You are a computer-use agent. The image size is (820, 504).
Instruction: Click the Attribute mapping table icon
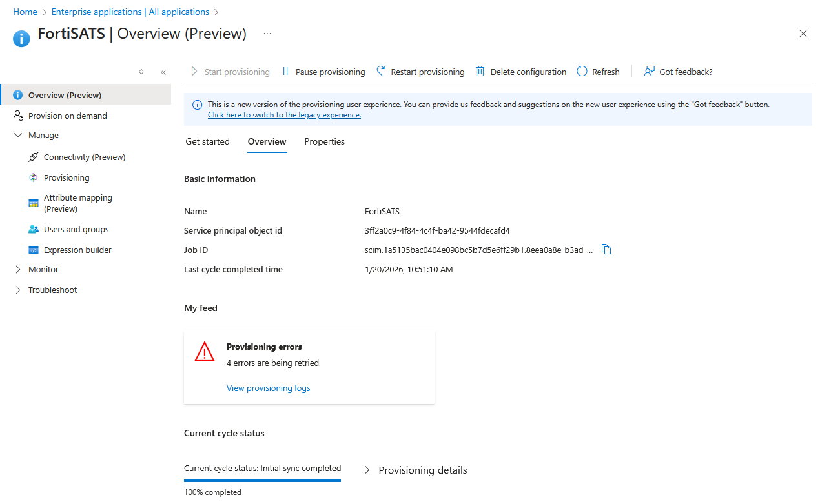pyautogui.click(x=34, y=203)
